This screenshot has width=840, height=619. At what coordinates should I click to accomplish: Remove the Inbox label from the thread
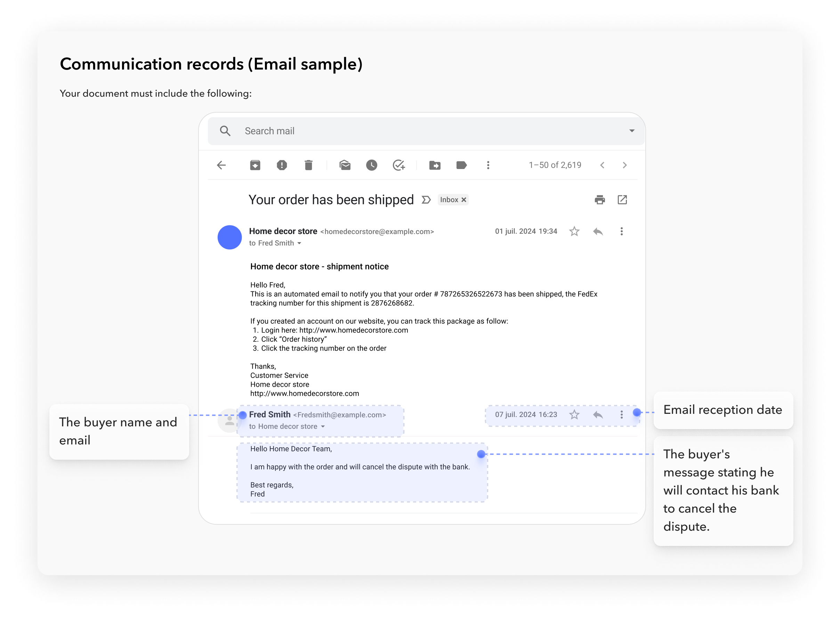pos(464,199)
